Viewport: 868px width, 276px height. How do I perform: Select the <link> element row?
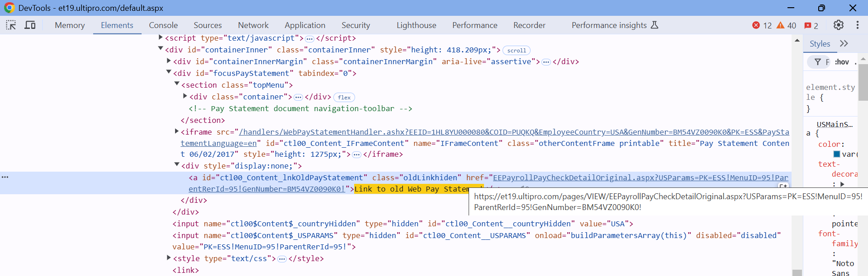[185, 270]
